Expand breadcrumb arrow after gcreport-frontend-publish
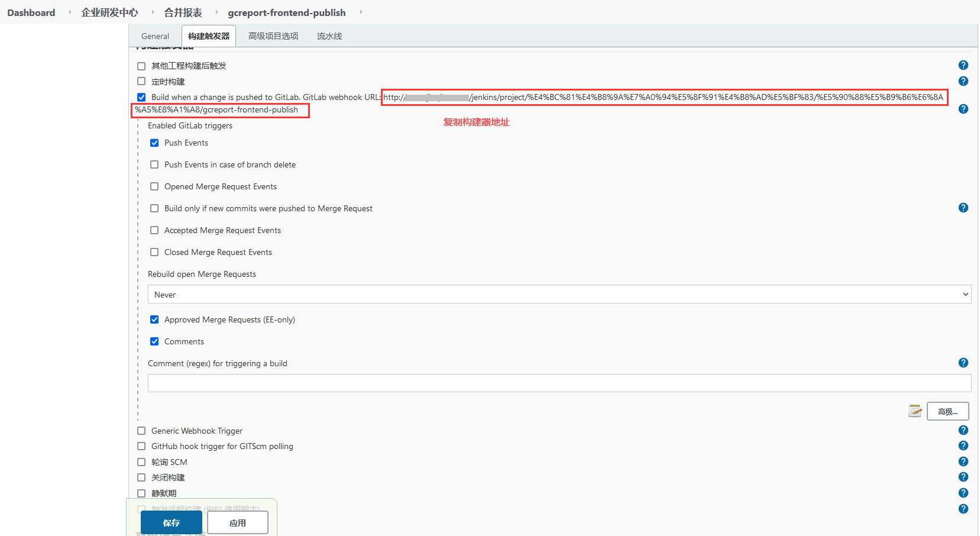The height and width of the screenshot is (536, 980). (360, 12)
